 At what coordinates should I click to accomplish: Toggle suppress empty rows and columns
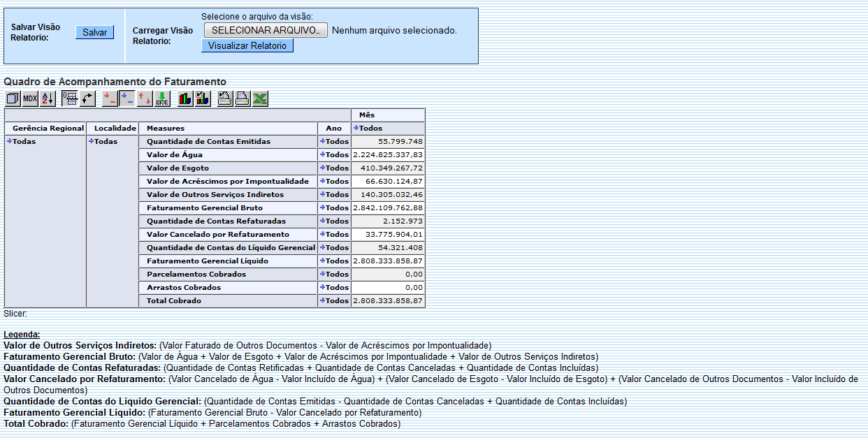70,98
